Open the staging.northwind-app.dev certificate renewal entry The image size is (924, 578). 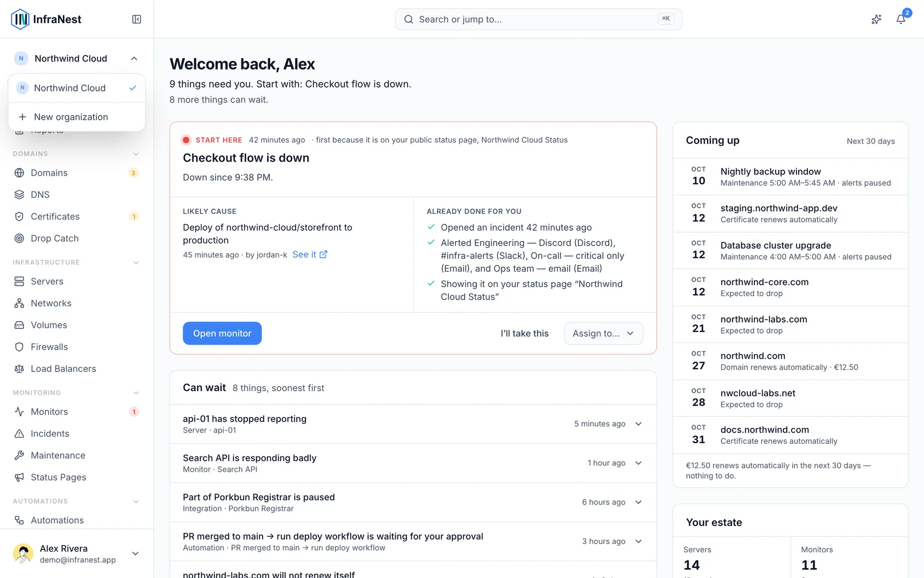tap(790, 214)
